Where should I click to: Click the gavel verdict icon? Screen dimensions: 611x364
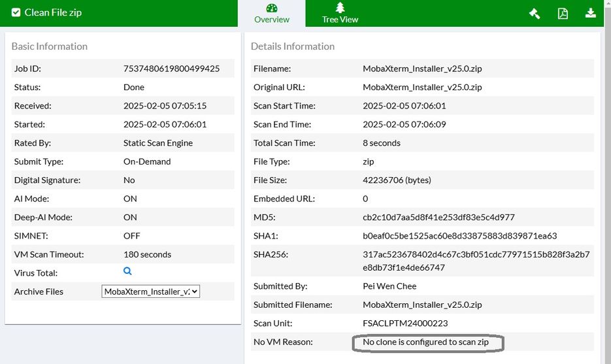coord(535,14)
